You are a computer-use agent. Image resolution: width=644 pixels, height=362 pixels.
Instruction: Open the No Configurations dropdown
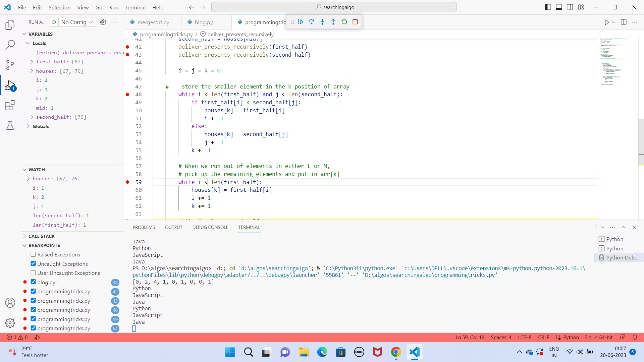(77, 22)
